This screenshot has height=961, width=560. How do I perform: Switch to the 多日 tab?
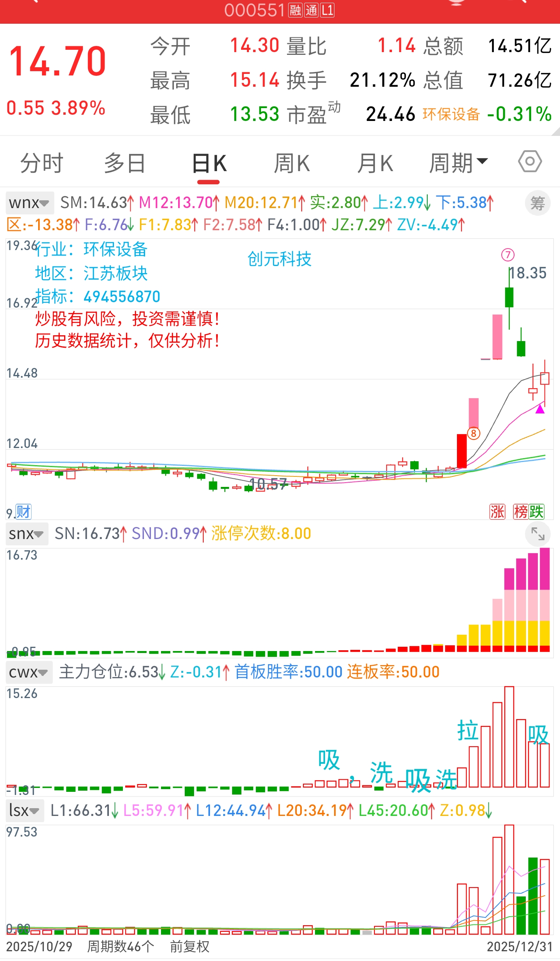coord(125,163)
